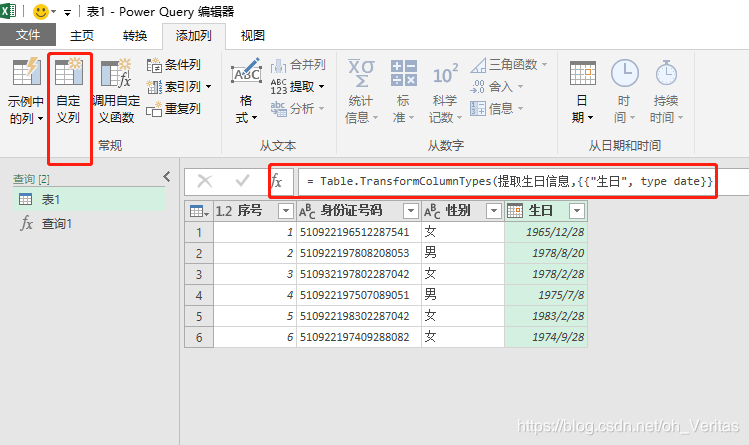Click the Rounding button (舍入)
This screenshot has height=445, width=749.
pyautogui.click(x=496, y=87)
